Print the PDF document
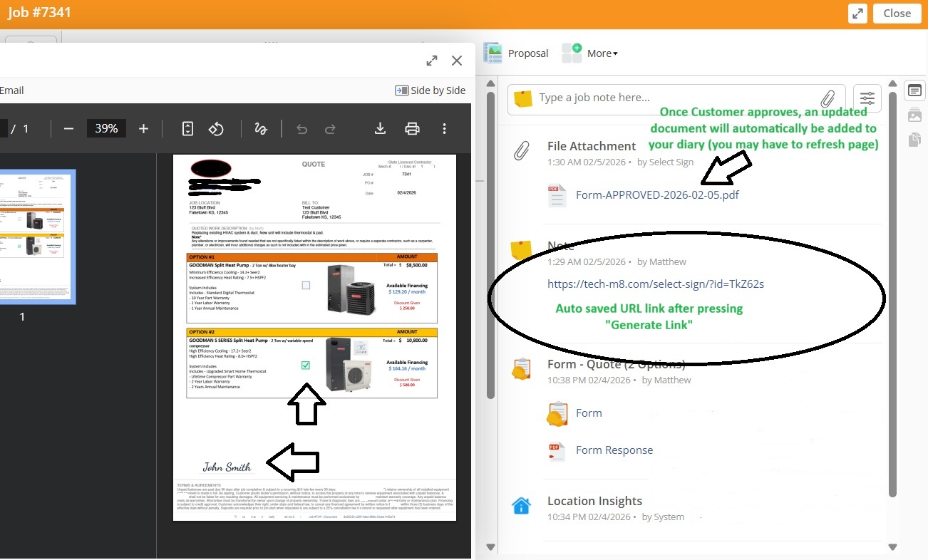This screenshot has width=928, height=560. pyautogui.click(x=412, y=129)
